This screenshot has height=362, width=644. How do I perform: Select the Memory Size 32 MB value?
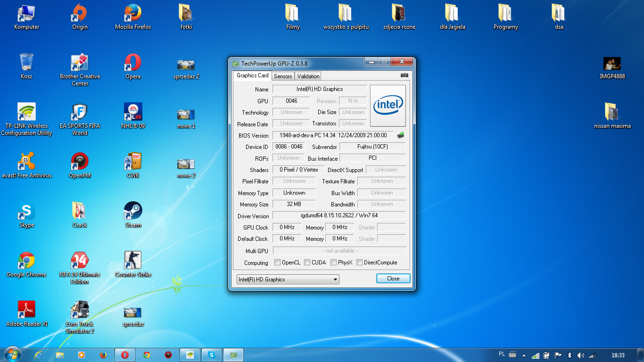pyautogui.click(x=294, y=204)
